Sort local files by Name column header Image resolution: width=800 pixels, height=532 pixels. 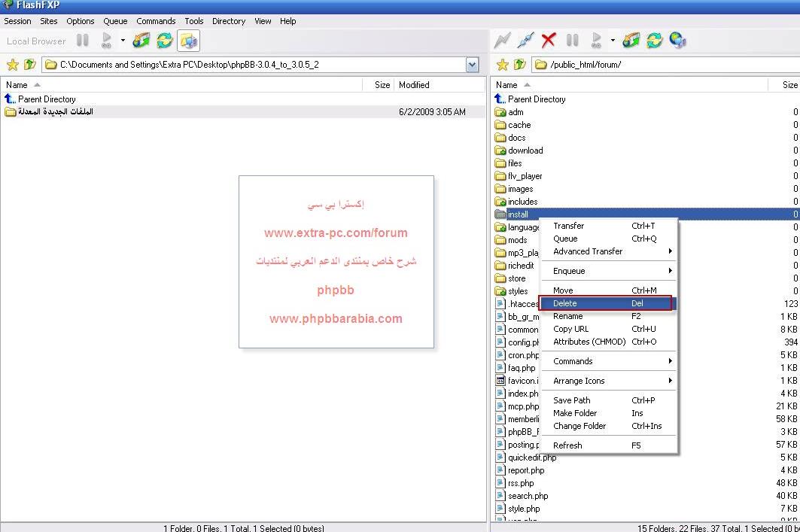click(x=181, y=85)
